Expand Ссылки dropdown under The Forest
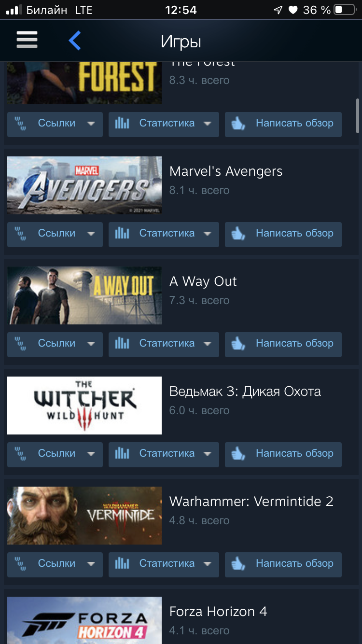362x644 pixels. coord(55,124)
